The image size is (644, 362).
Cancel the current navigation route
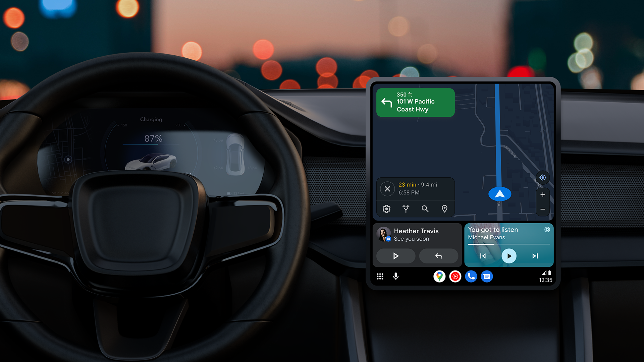point(387,188)
